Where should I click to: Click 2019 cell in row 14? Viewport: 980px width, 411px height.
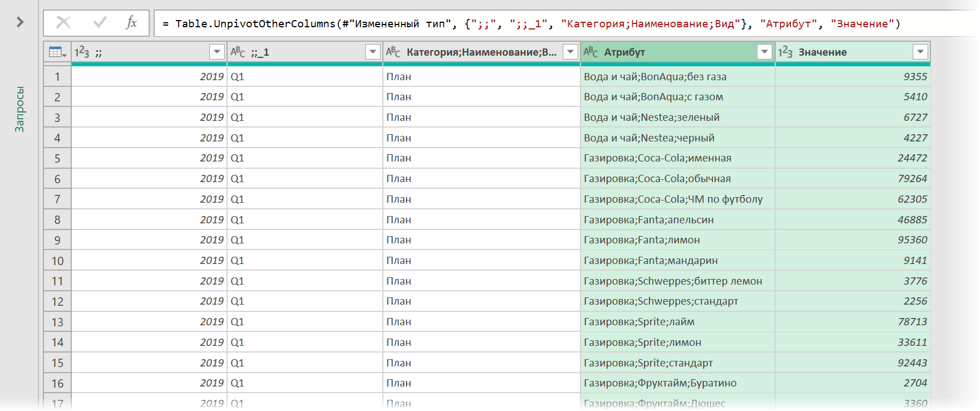click(x=149, y=342)
